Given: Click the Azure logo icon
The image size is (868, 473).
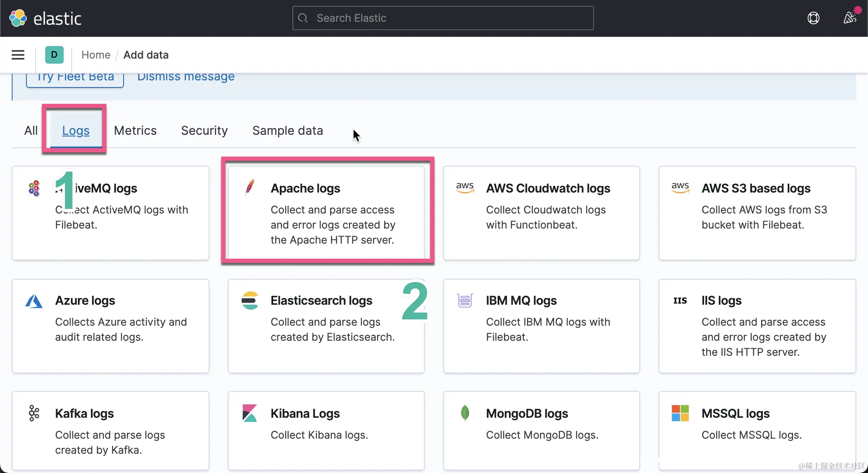Looking at the screenshot, I should coord(34,301).
